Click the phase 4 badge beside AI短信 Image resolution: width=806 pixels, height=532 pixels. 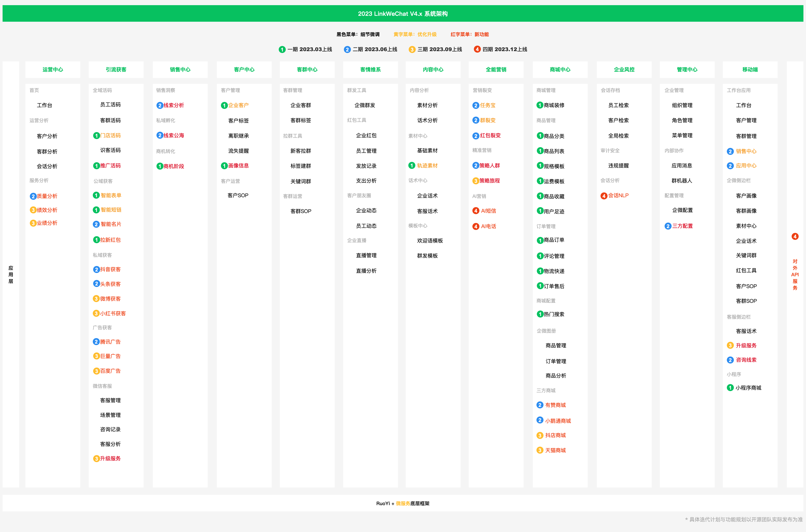[x=476, y=211]
